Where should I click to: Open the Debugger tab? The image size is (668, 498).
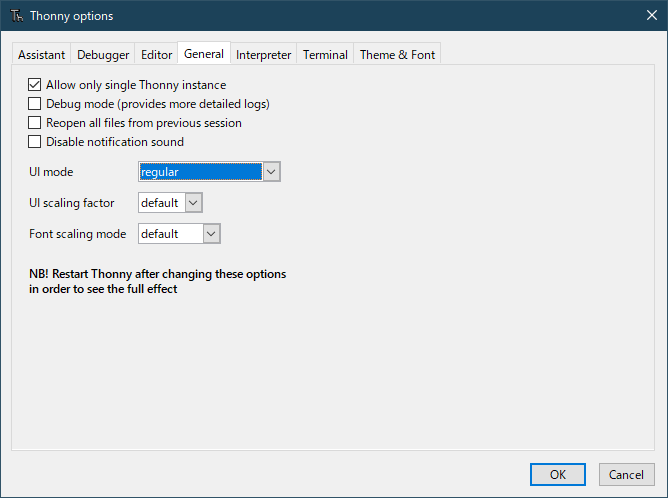(x=103, y=55)
